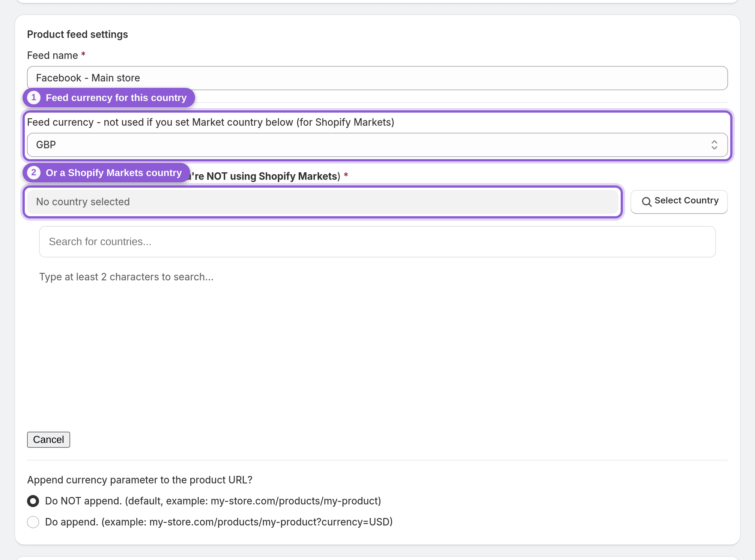Click the No country selected field
755x560 pixels.
(x=323, y=202)
